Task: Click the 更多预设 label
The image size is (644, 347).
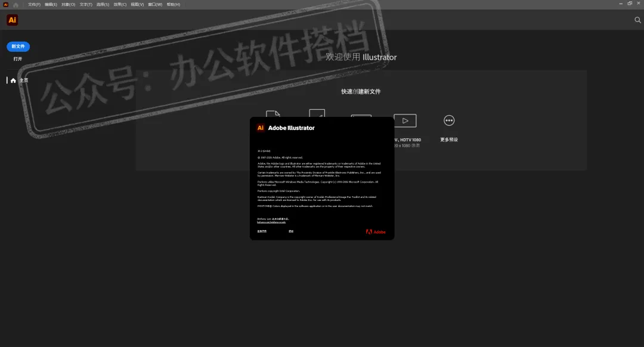Action: point(449,140)
